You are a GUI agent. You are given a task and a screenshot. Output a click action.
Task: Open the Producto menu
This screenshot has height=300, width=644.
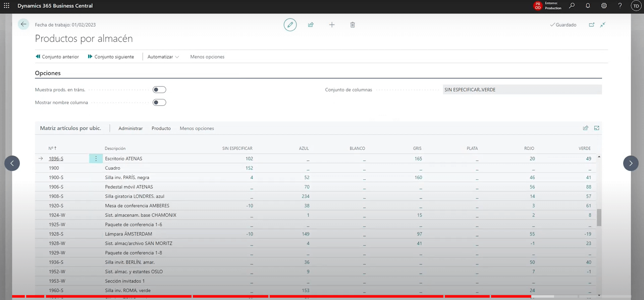161,128
